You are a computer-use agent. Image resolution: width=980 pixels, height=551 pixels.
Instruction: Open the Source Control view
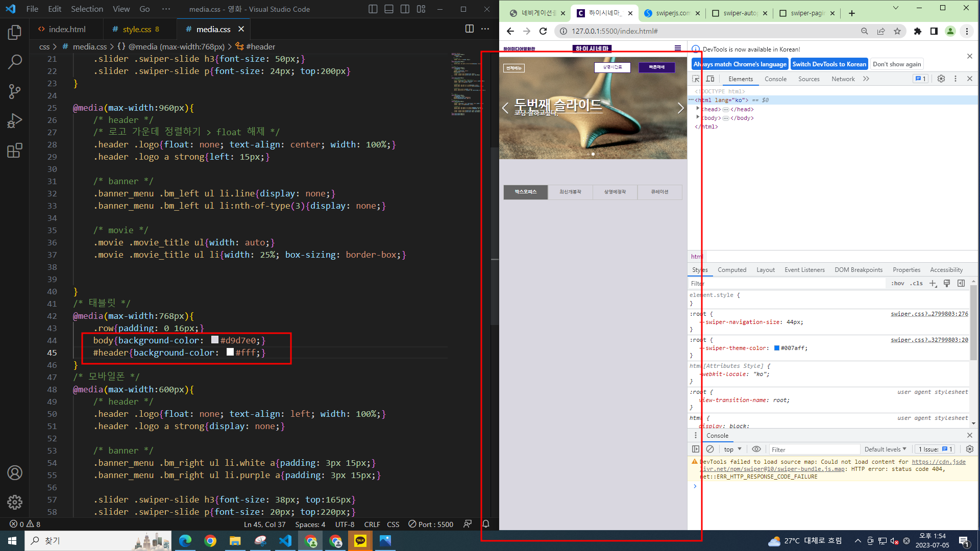pyautogui.click(x=15, y=92)
